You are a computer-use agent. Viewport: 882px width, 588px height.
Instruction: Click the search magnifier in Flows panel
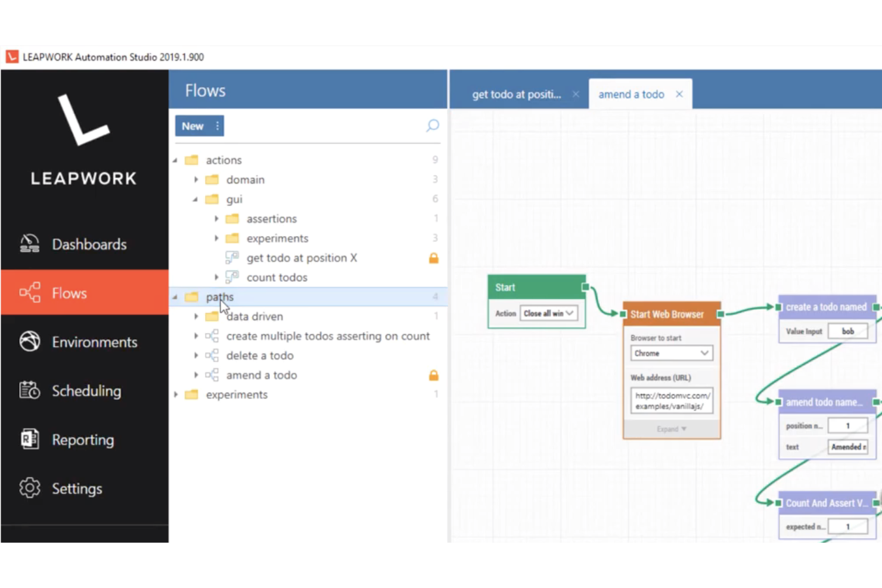click(433, 126)
